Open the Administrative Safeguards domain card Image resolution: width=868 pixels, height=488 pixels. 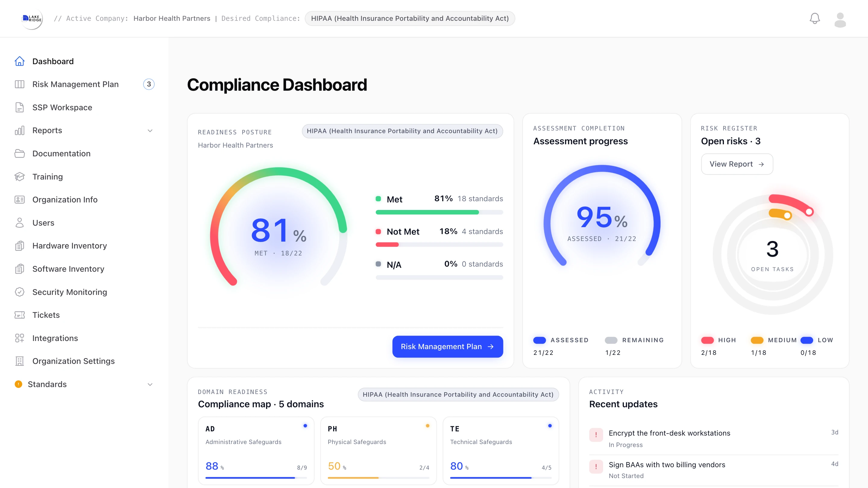coord(256,451)
